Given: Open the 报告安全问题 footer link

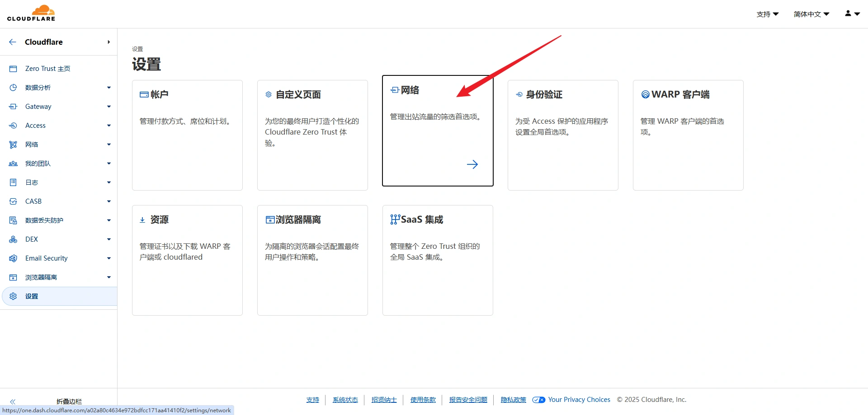Looking at the screenshot, I should (468, 400).
